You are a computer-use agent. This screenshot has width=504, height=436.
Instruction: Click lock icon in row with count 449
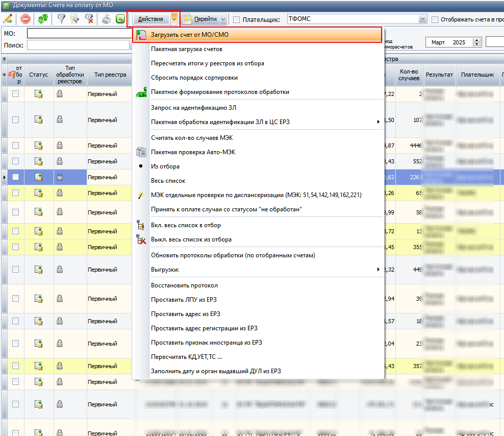click(60, 270)
